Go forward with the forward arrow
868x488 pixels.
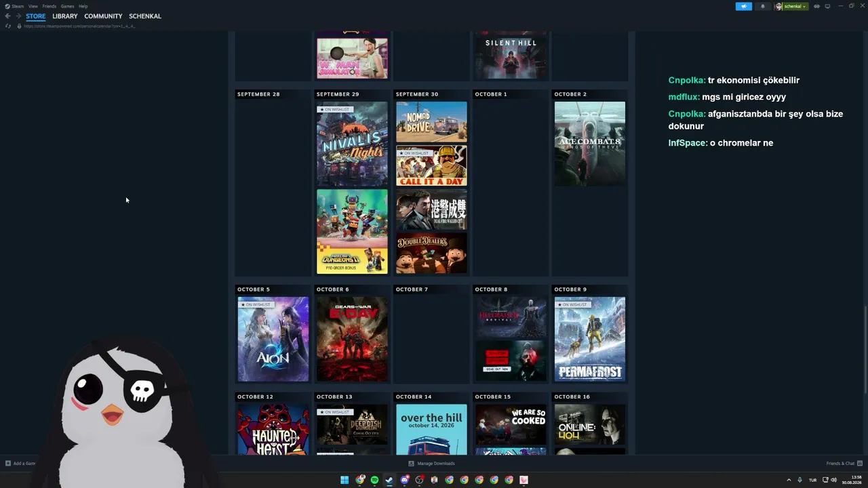click(x=18, y=16)
